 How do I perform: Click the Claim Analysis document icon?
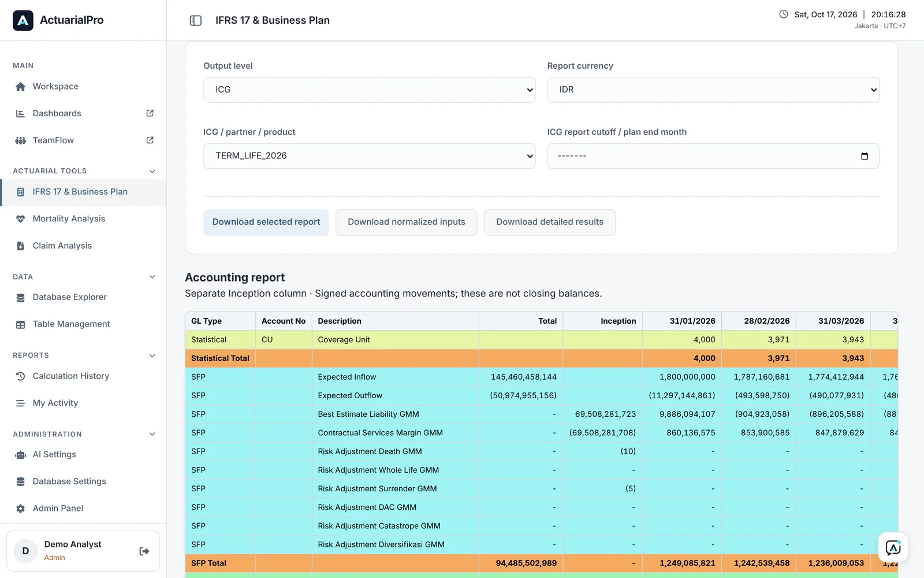(x=21, y=246)
